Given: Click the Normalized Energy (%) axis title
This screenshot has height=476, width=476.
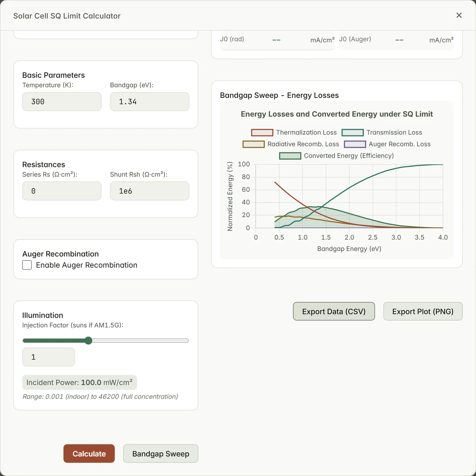Looking at the screenshot, I should coord(230,196).
